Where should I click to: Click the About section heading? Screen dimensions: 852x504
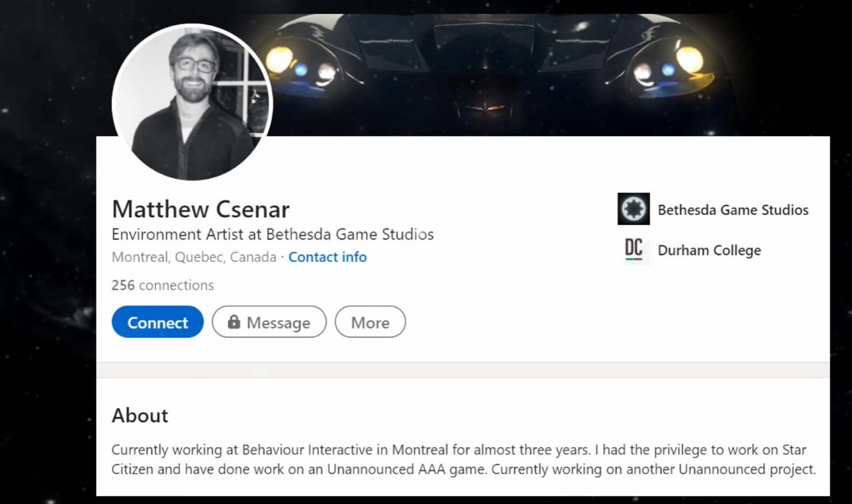pyautogui.click(x=140, y=415)
